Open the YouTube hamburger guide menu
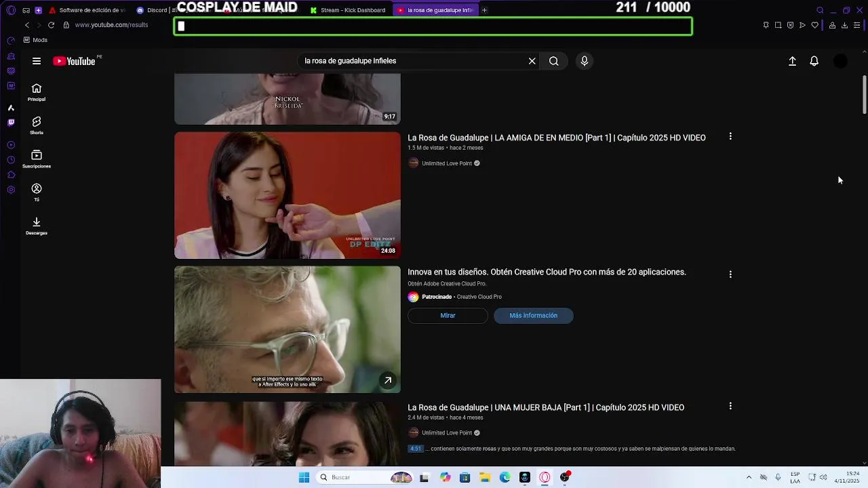 [37, 61]
